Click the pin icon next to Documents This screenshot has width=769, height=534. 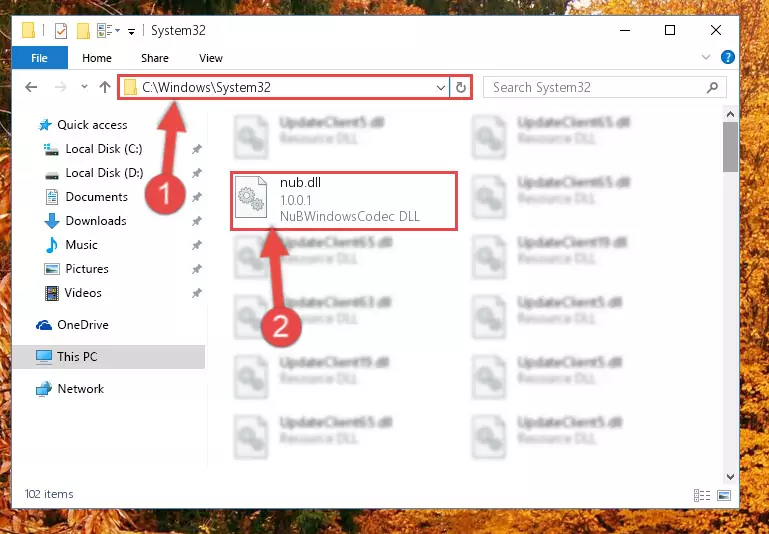point(197,197)
